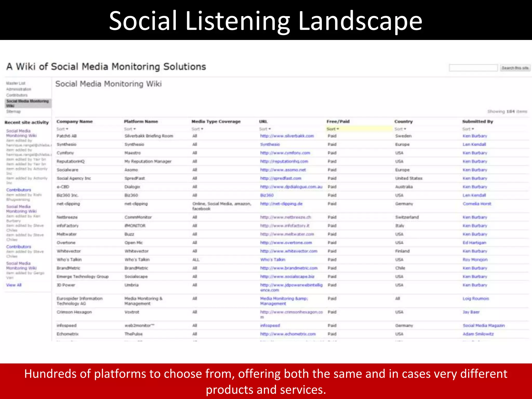The height and width of the screenshot is (399, 532).
Task: Open the socialscape.biz URL link
Action: tap(287, 277)
